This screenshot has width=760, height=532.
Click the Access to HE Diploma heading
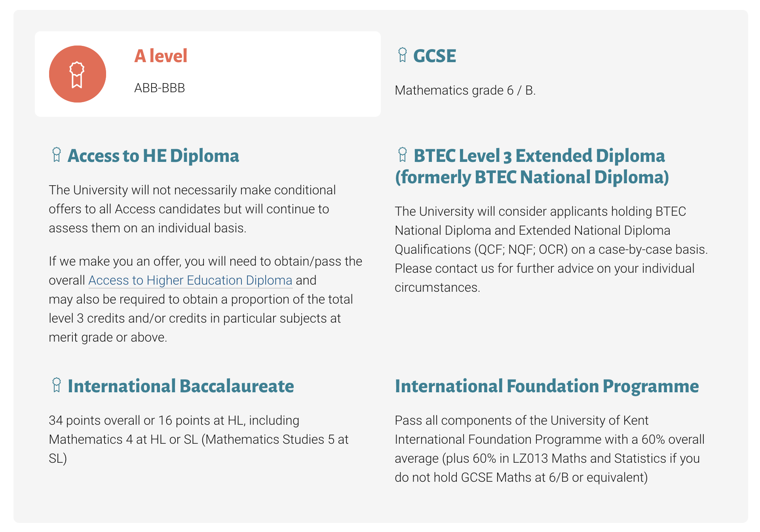pos(153,156)
